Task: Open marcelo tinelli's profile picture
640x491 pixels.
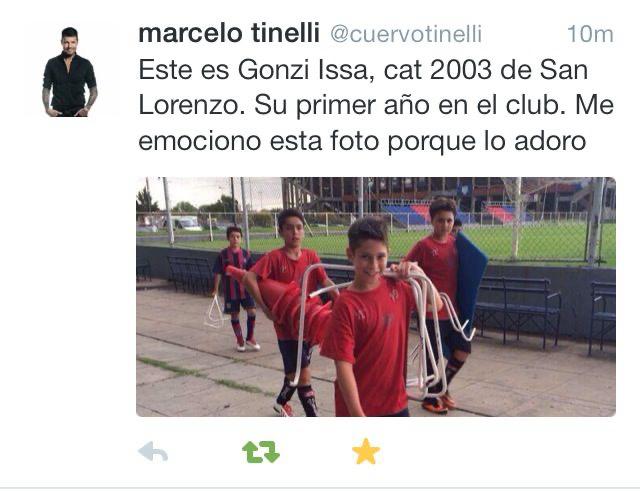Action: coord(70,72)
